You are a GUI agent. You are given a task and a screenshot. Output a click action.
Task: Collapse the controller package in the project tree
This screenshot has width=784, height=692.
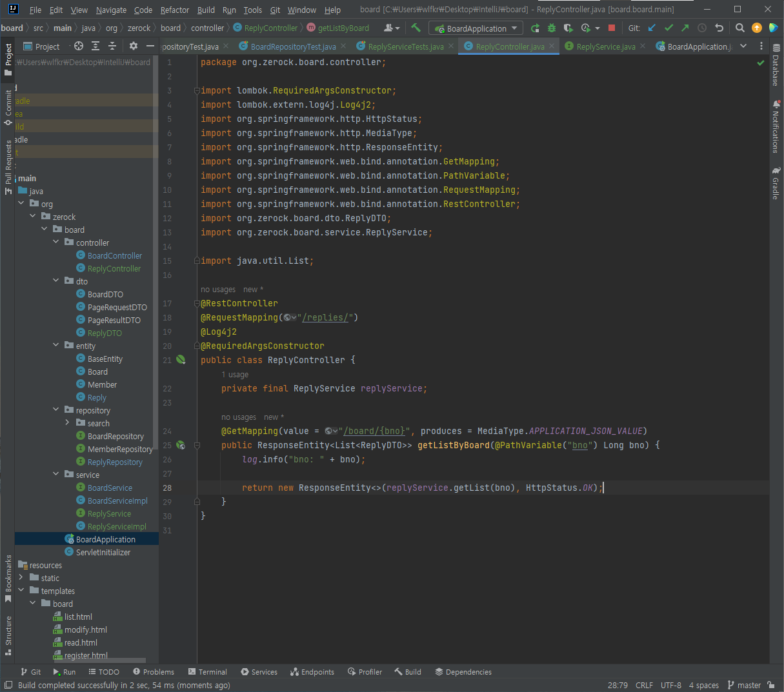pos(56,242)
